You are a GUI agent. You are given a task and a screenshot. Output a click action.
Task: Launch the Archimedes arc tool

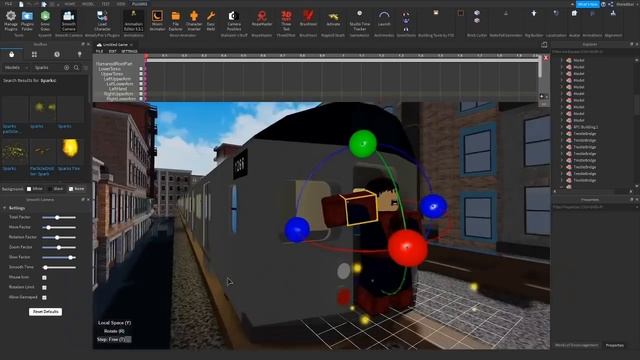click(384, 19)
